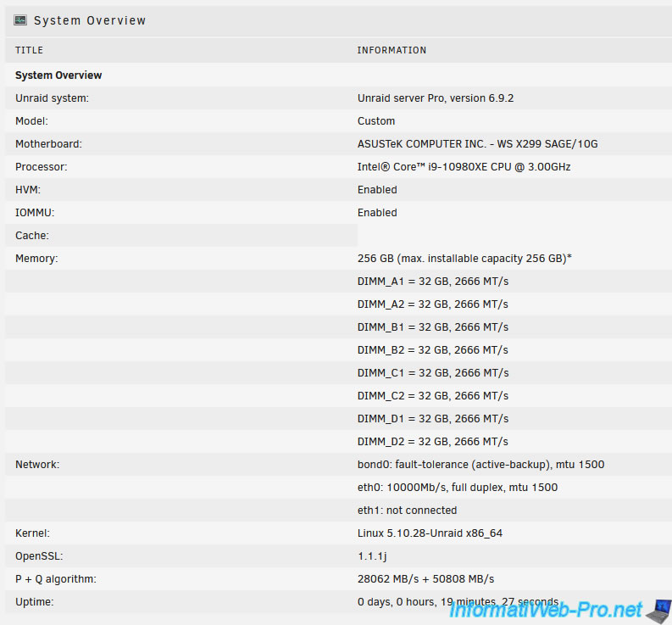Select the DIMM_A1 memory row
Viewport: 672px width, 625px height.
tap(432, 282)
